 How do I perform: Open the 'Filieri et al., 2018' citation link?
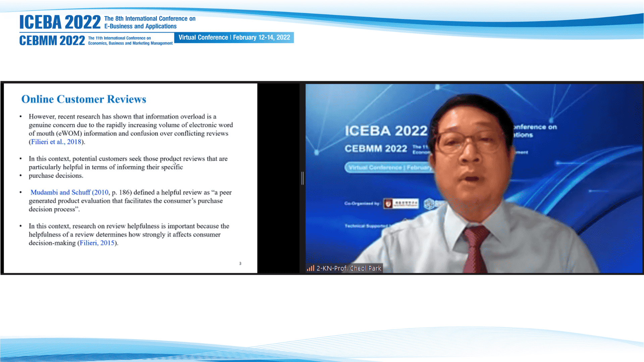(56, 142)
